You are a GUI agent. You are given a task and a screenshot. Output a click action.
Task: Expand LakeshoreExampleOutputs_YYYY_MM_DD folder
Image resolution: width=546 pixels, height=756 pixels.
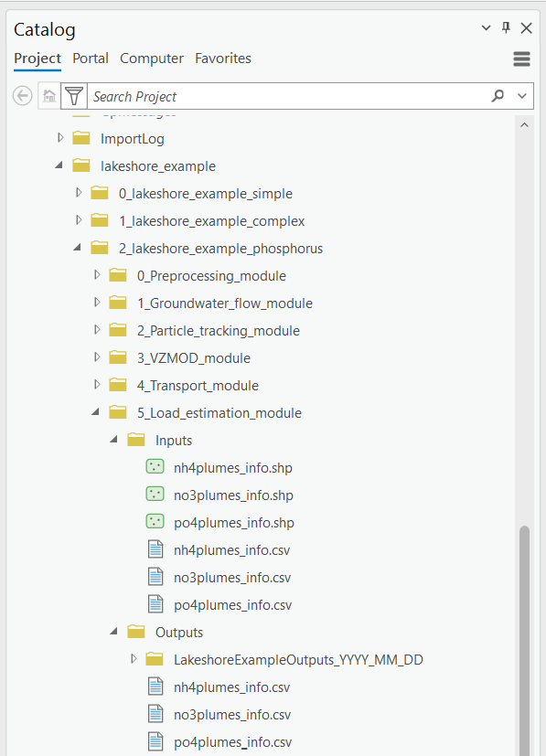tap(134, 658)
